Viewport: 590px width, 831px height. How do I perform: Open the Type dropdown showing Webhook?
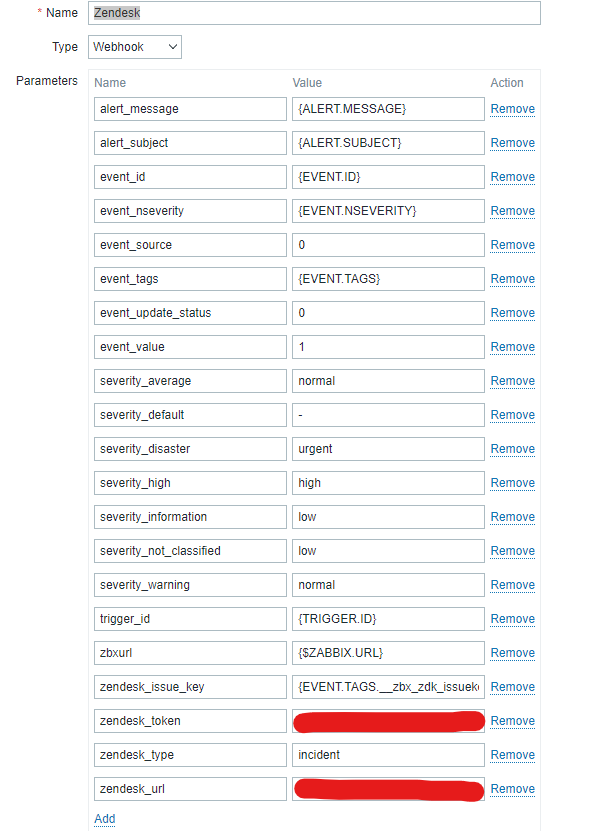coord(134,47)
